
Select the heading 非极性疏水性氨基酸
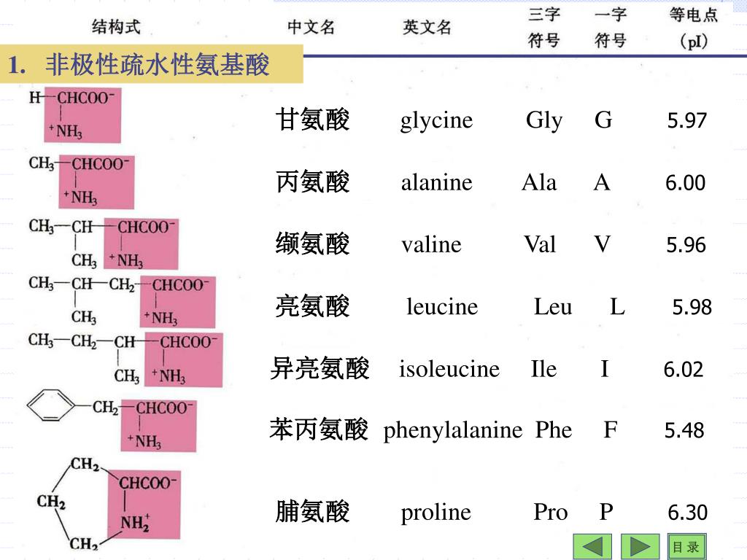coord(158,65)
